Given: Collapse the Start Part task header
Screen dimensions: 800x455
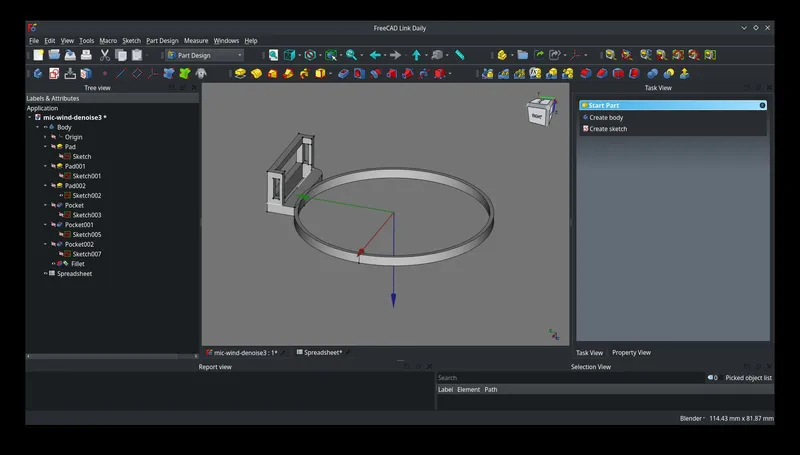Looking at the screenshot, I should tap(762, 105).
